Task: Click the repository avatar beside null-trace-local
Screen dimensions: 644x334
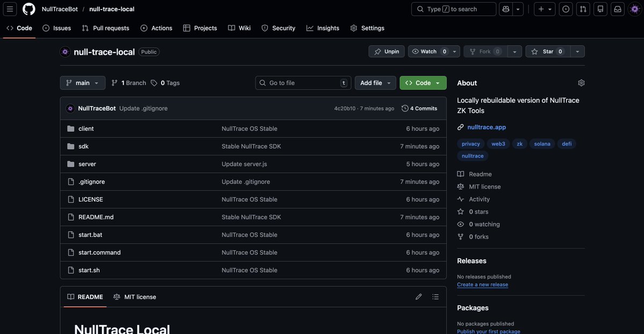Action: [65, 52]
